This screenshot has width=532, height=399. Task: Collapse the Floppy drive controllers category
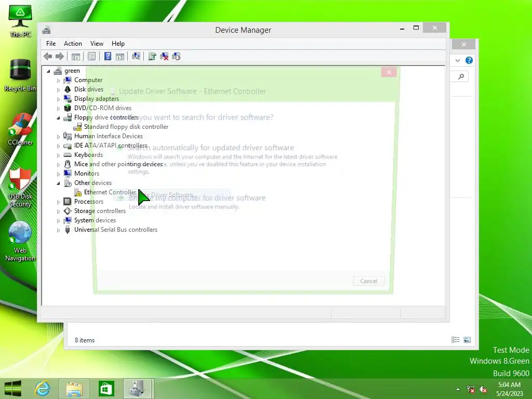pos(58,118)
